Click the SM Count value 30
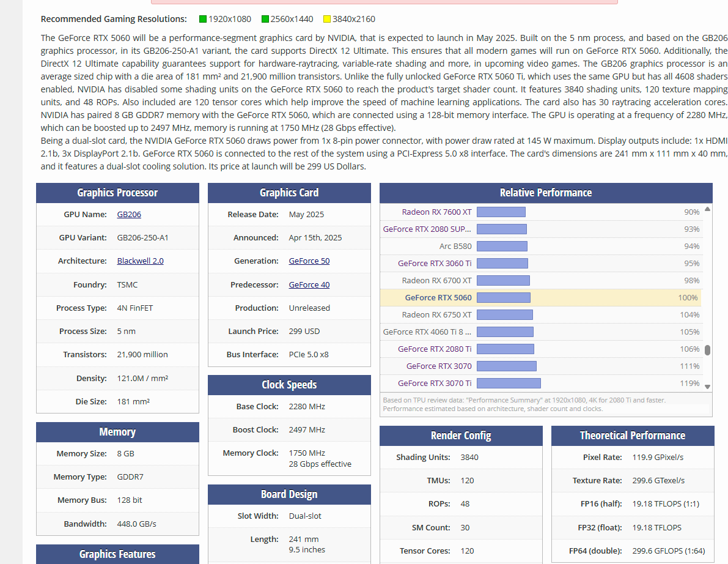This screenshot has height=564, width=728. tap(465, 527)
